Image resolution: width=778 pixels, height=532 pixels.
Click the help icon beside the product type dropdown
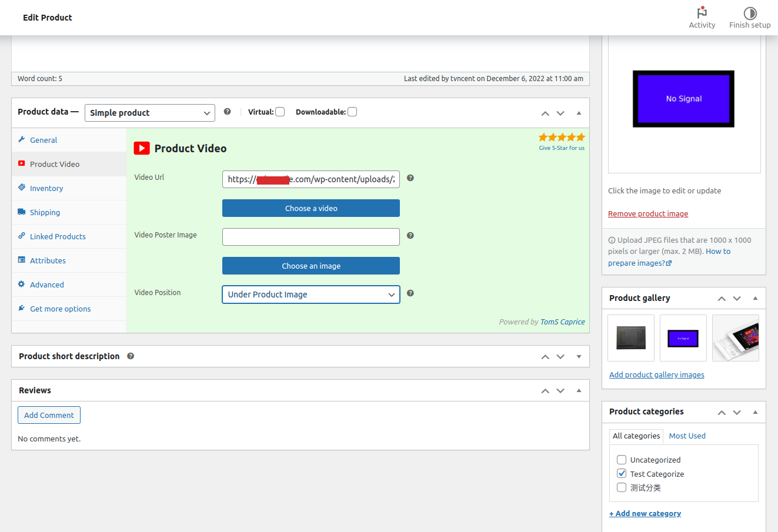[227, 112]
